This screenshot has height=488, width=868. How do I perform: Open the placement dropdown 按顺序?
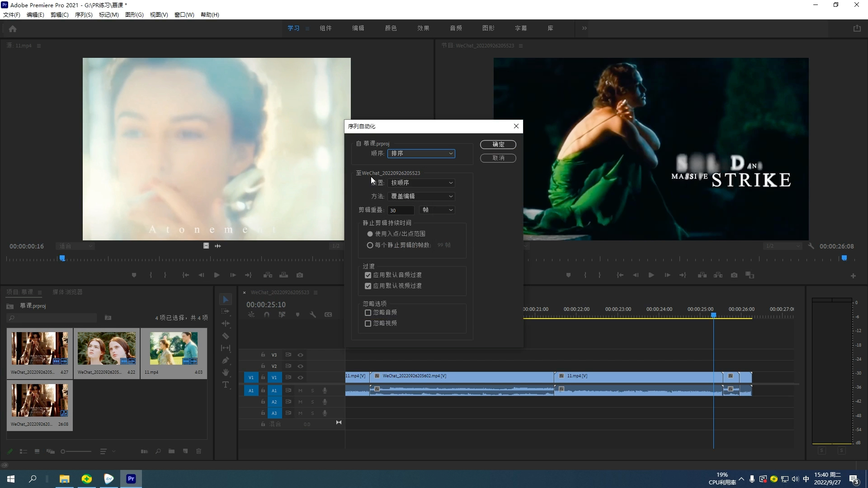pyautogui.click(x=421, y=183)
